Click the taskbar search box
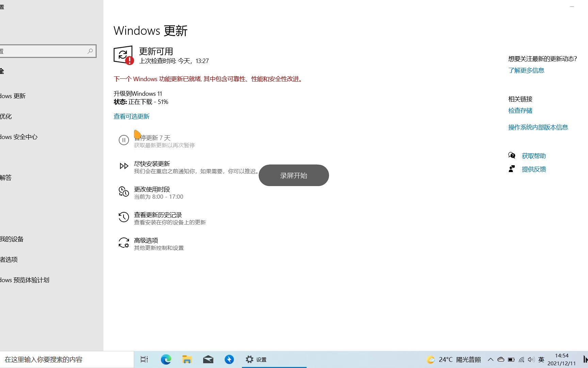The image size is (588, 368). click(x=67, y=359)
